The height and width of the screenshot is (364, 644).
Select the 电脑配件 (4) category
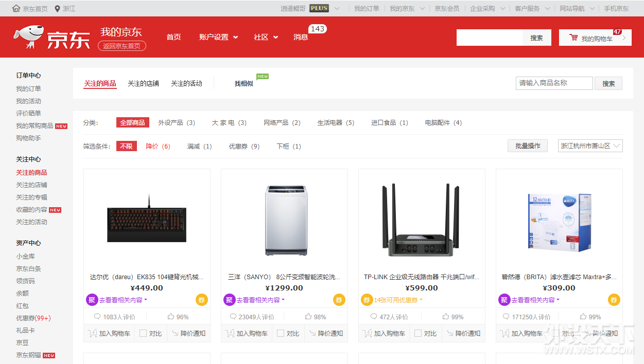click(443, 123)
